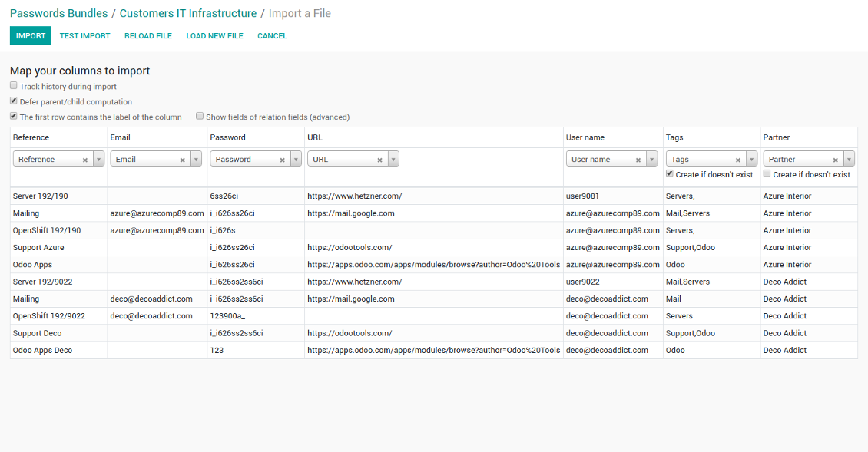Open the User name mapping dropdown arrow
Viewport: 868px width, 452px height.
point(652,160)
